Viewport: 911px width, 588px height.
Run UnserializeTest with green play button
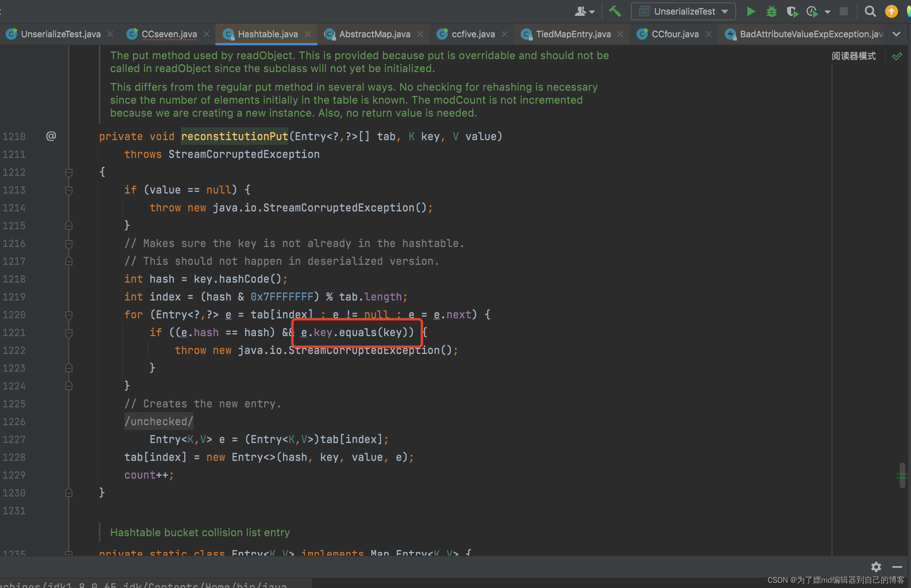click(x=751, y=11)
